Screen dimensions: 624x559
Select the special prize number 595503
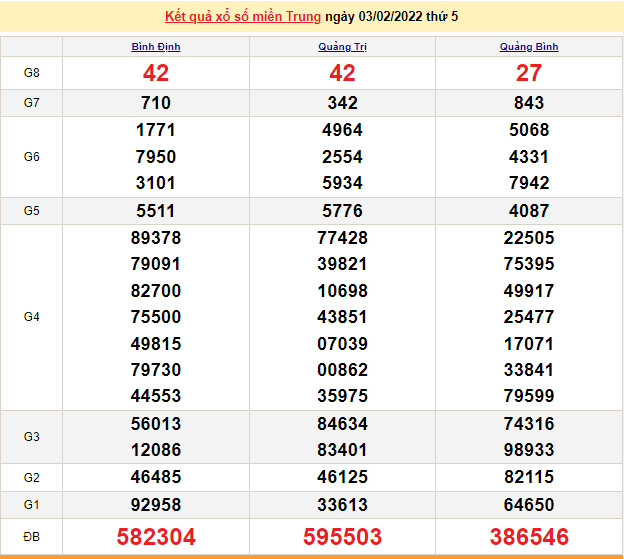click(x=342, y=537)
